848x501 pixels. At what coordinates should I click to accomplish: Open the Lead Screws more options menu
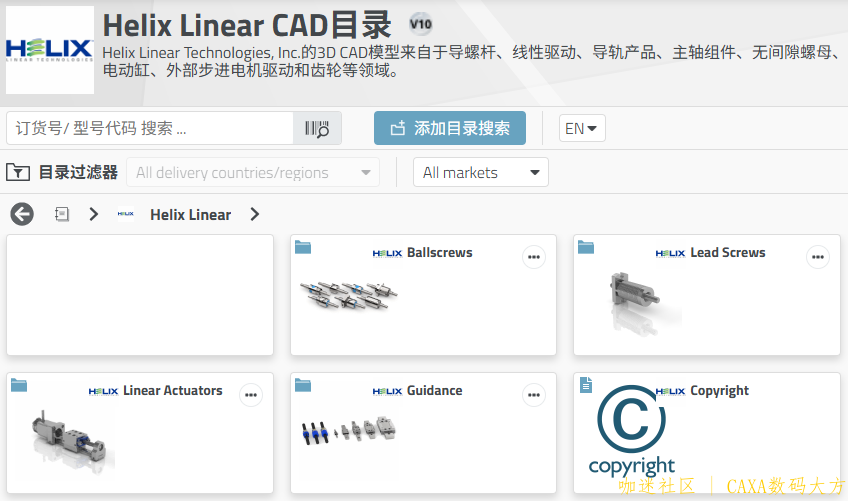(x=817, y=257)
